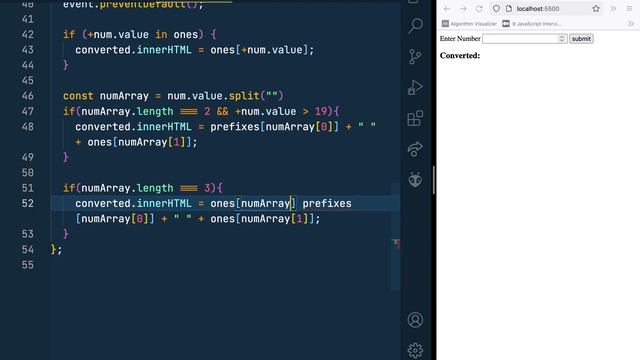Screen dimensions: 640x360
Task: Click the editor minimap error marker
Action: coord(396,243)
